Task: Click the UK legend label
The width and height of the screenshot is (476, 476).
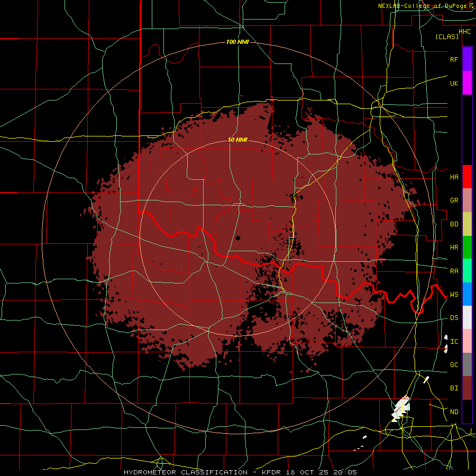Action: point(454,84)
